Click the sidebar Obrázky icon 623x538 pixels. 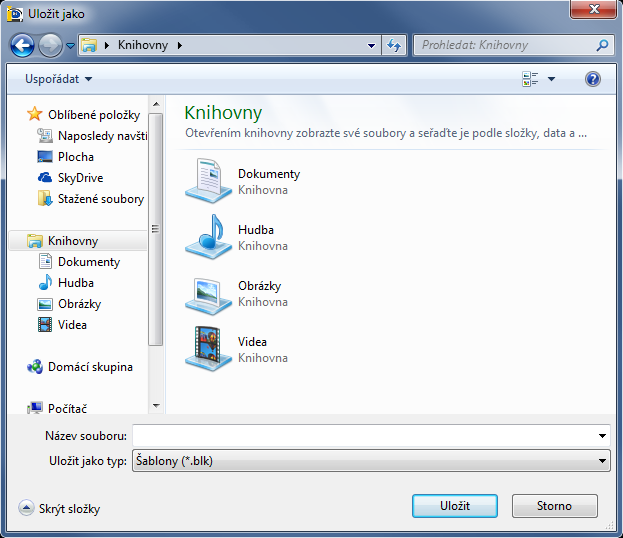click(45, 304)
